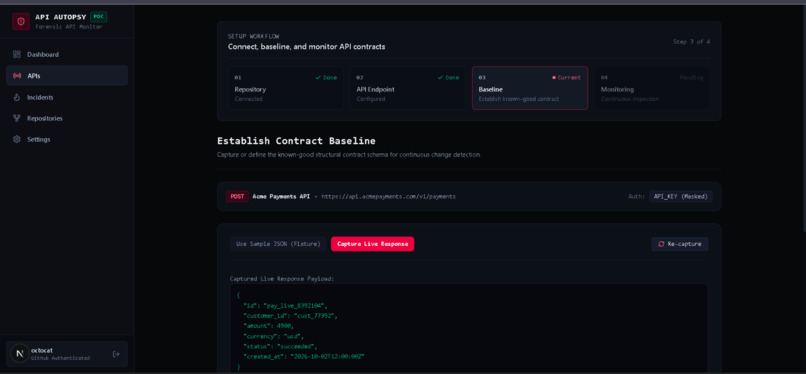Navigate to Repositories
The image size is (806, 374).
coord(67,118)
